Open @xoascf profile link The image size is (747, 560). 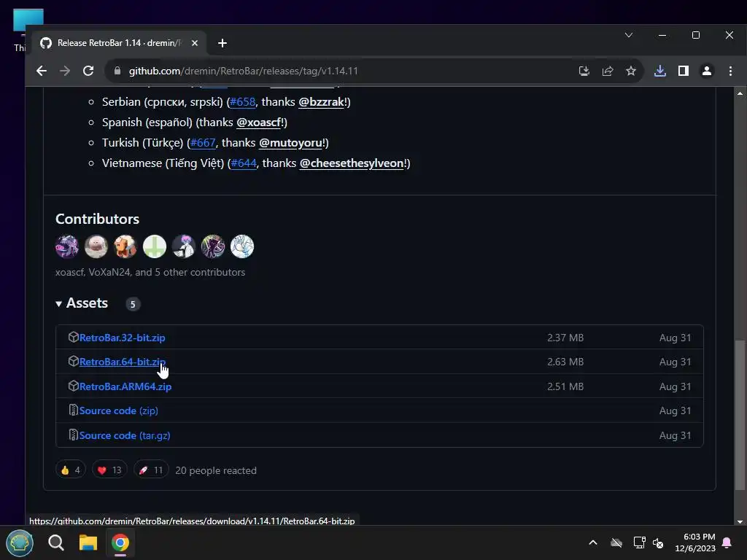tap(259, 122)
